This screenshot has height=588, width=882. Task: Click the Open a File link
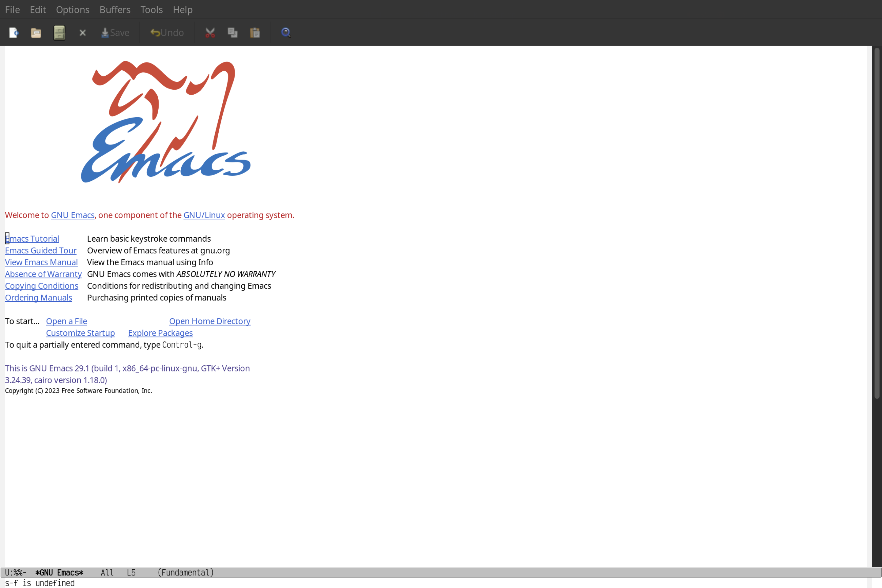66,321
